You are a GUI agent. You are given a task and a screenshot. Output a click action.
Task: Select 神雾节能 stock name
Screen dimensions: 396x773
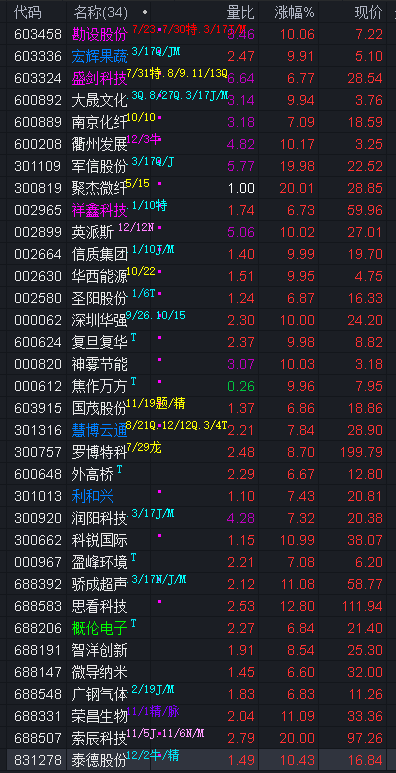[100, 364]
